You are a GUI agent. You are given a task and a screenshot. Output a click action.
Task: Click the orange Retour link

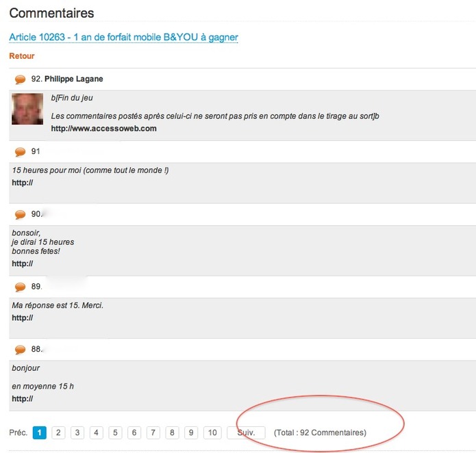[x=22, y=56]
